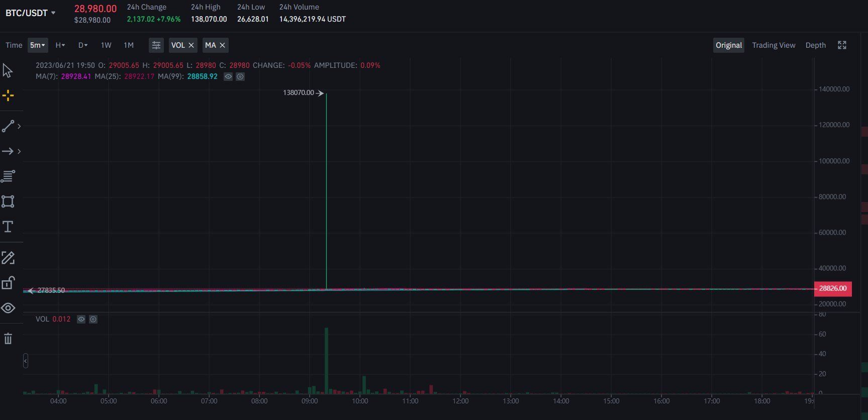Open the BTC/USDT pair selector
This screenshot has height=420, width=868.
pyautogui.click(x=30, y=13)
